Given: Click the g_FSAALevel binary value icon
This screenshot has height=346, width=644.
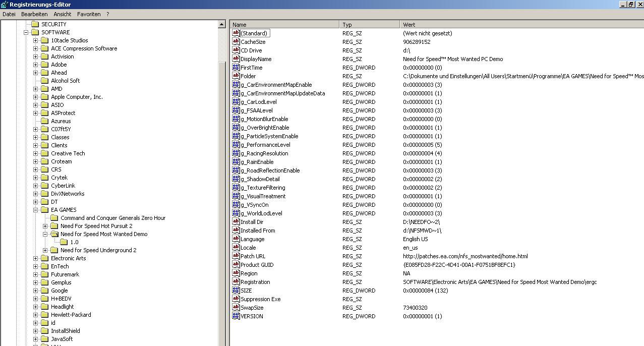Looking at the screenshot, I should coord(236,110).
